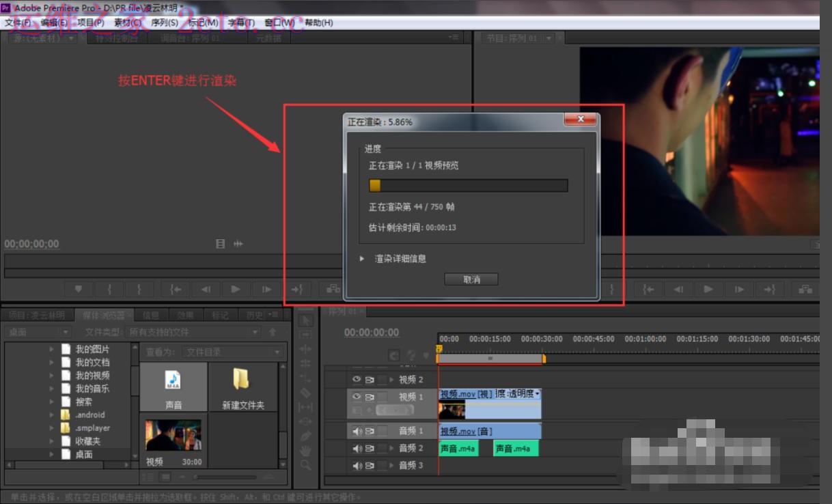
Task: Expand the 我的图片 tree item
Action: (x=52, y=349)
